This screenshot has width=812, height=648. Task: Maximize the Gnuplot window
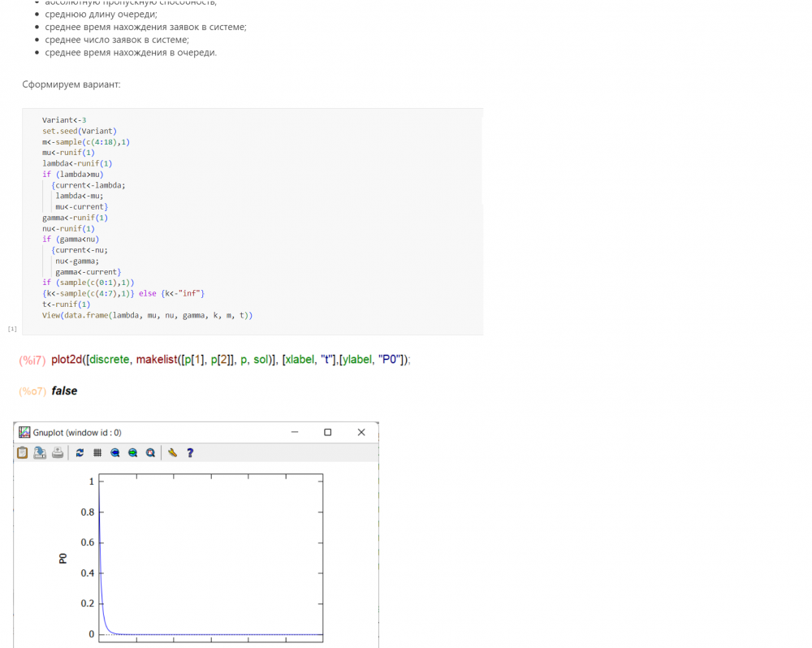[x=328, y=433]
